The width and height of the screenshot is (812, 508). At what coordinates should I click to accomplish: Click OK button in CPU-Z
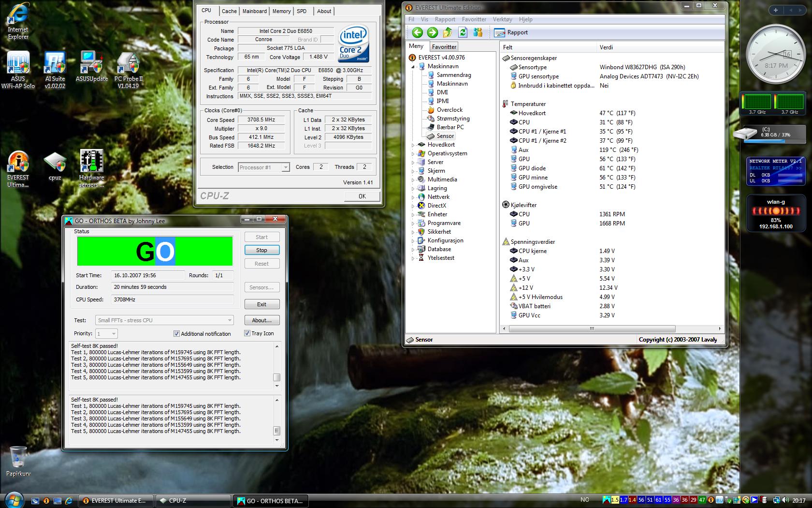pos(362,196)
